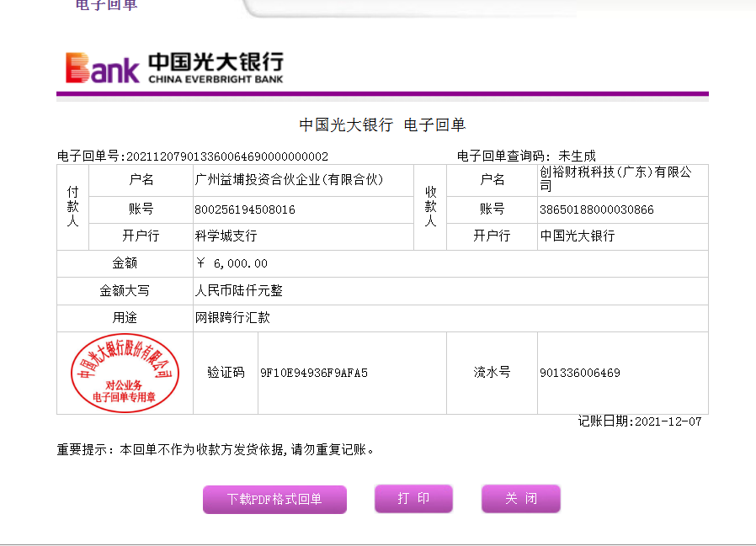756x546 pixels.
Task: Click the China Everbright Bank logo
Action: [x=174, y=68]
